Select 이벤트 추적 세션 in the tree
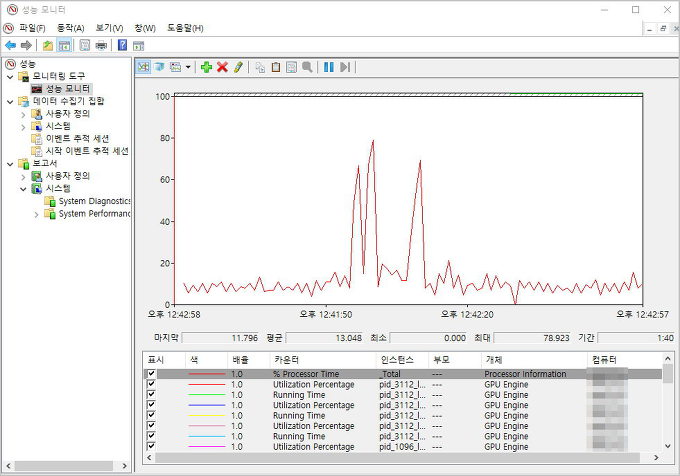 tap(78, 138)
